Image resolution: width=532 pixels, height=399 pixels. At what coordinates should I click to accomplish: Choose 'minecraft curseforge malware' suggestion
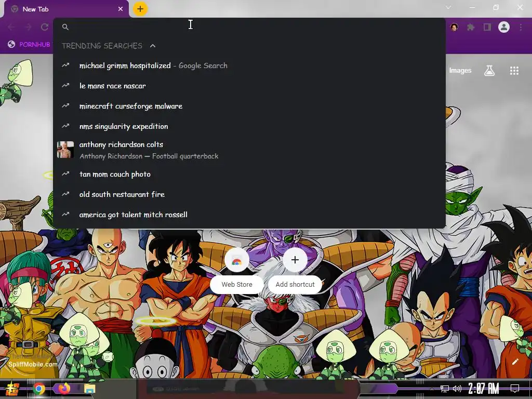[x=249, y=106]
